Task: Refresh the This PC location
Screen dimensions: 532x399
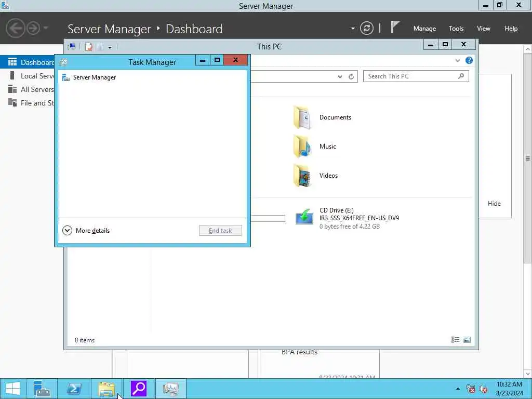Action: pos(351,77)
